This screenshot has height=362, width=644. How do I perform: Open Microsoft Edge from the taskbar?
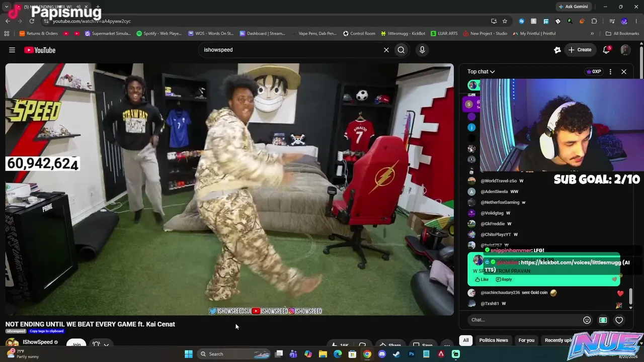338,354
